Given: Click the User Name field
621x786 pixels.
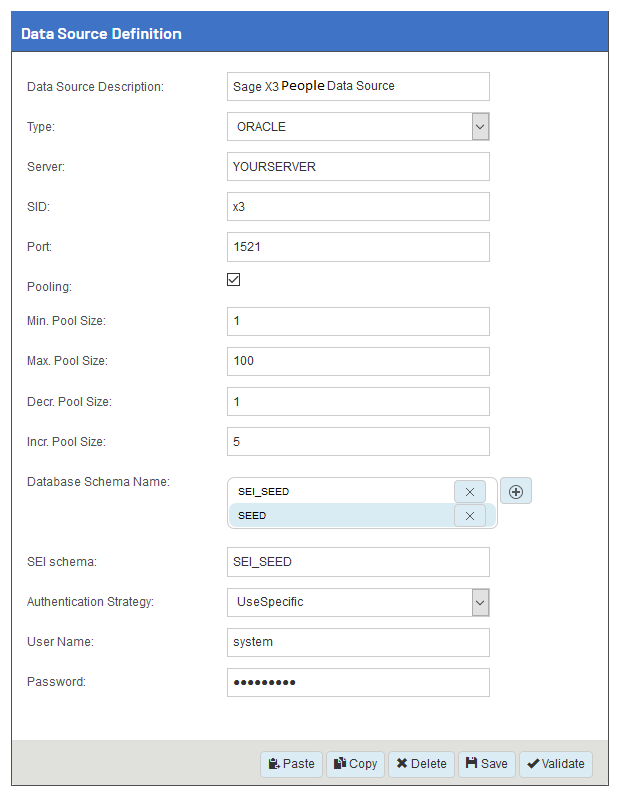Looking at the screenshot, I should [x=358, y=642].
